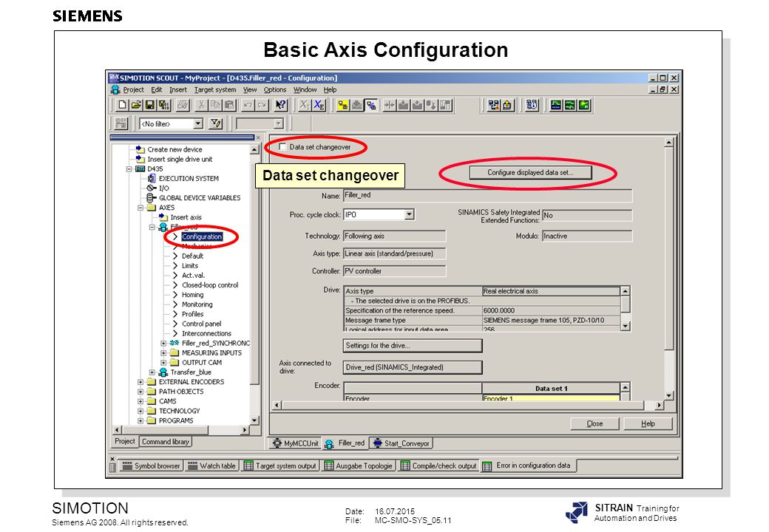Click the Print toolbar icon
Viewport: 769px width, 532px height.
(x=183, y=106)
